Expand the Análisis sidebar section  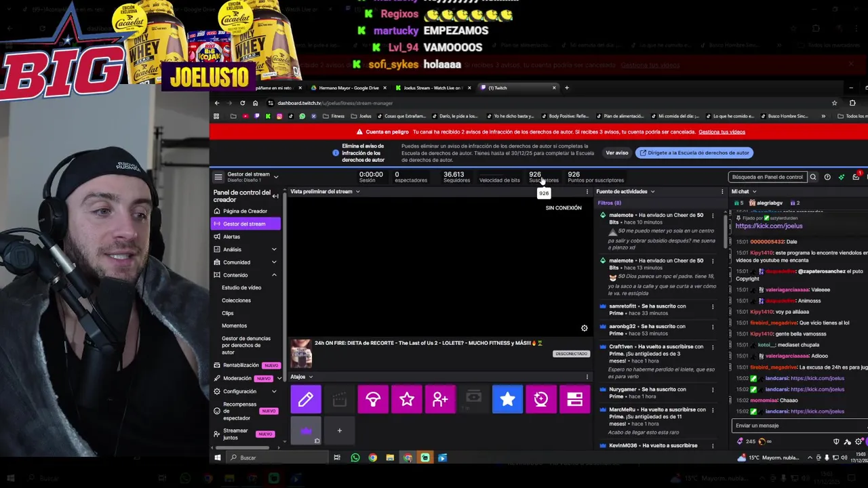pyautogui.click(x=274, y=249)
